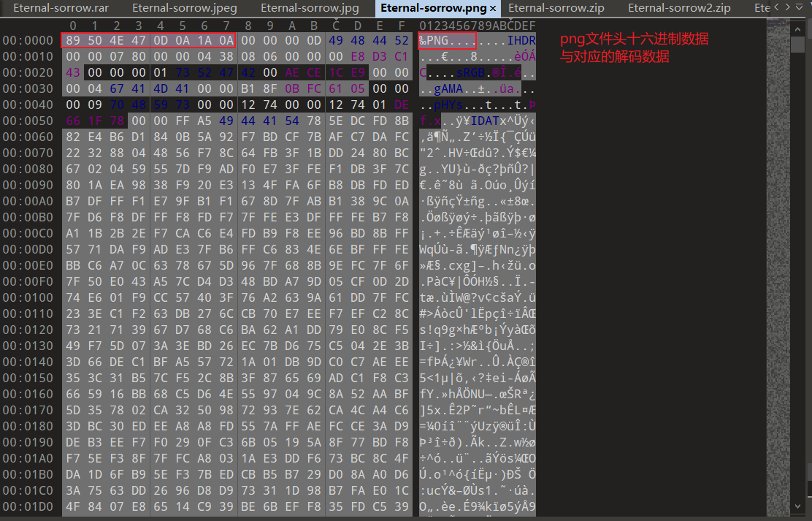Select byte 52 at end of row 00:0000
Screen dimensions: 812x521
click(x=402, y=40)
